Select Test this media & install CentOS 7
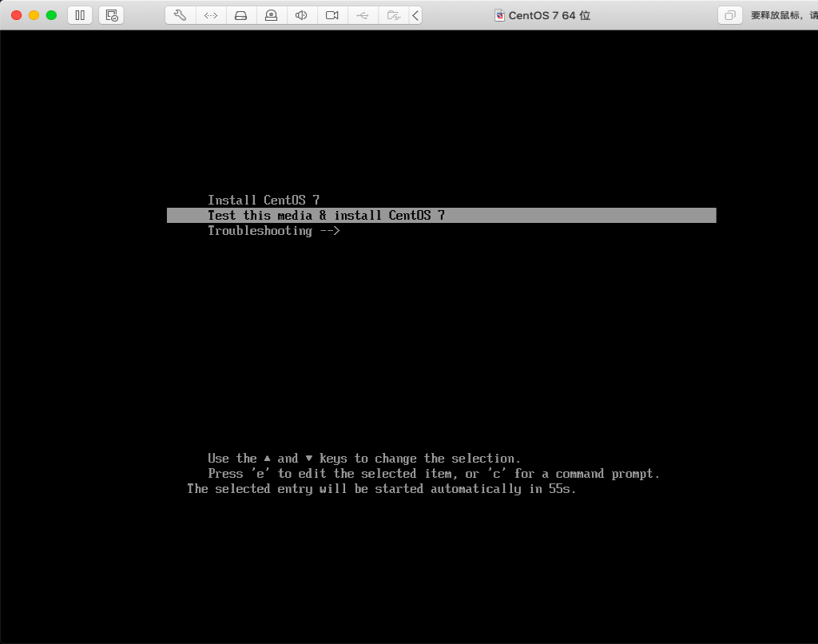Viewport: 818px width, 644px height. (x=441, y=215)
